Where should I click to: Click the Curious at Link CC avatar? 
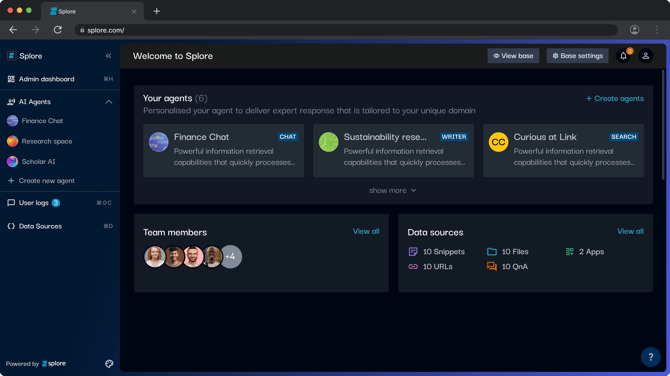(x=498, y=142)
